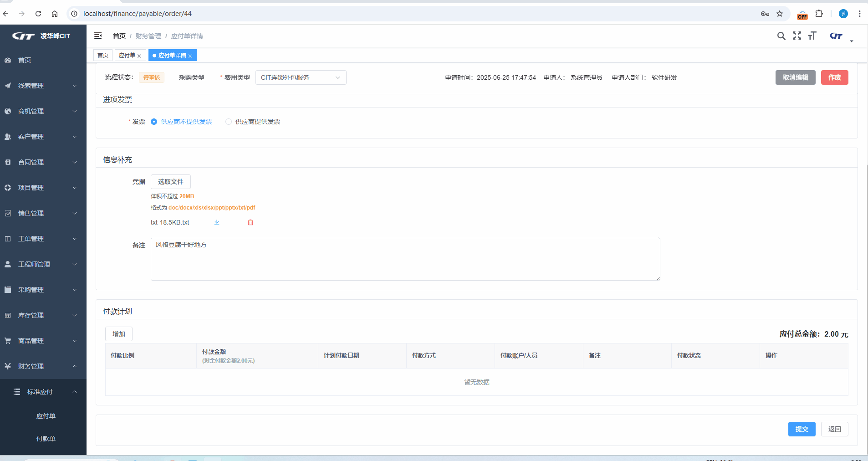Switch to 首页 page tab
Image resolution: width=868 pixels, height=461 pixels.
pyautogui.click(x=103, y=55)
